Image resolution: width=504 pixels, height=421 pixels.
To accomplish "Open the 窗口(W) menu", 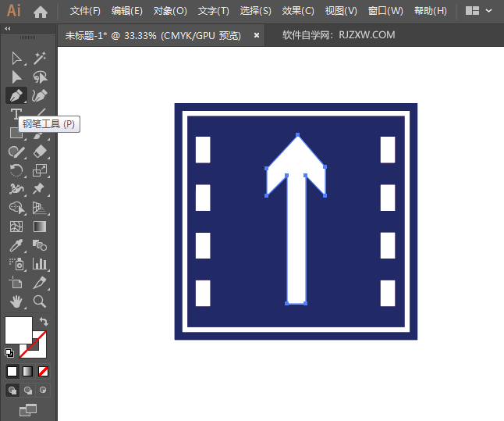I will point(385,11).
